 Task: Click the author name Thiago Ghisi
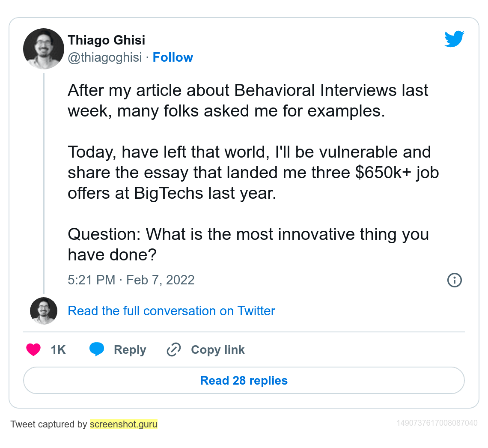point(106,40)
